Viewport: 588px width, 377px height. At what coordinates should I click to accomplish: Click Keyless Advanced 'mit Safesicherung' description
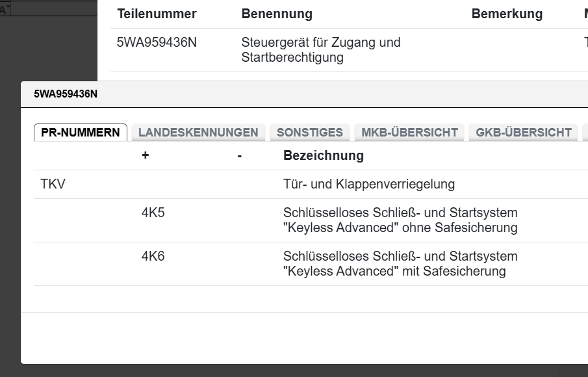(x=400, y=263)
